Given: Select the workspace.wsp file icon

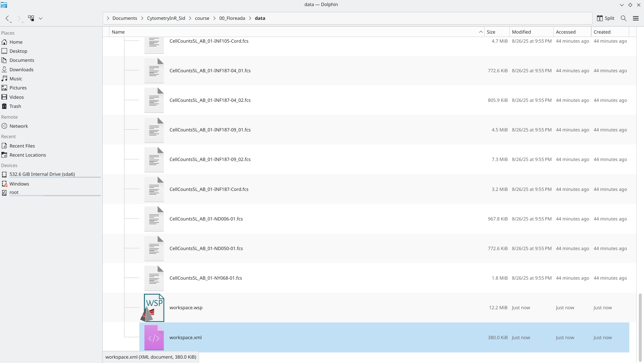Looking at the screenshot, I should [x=154, y=308].
